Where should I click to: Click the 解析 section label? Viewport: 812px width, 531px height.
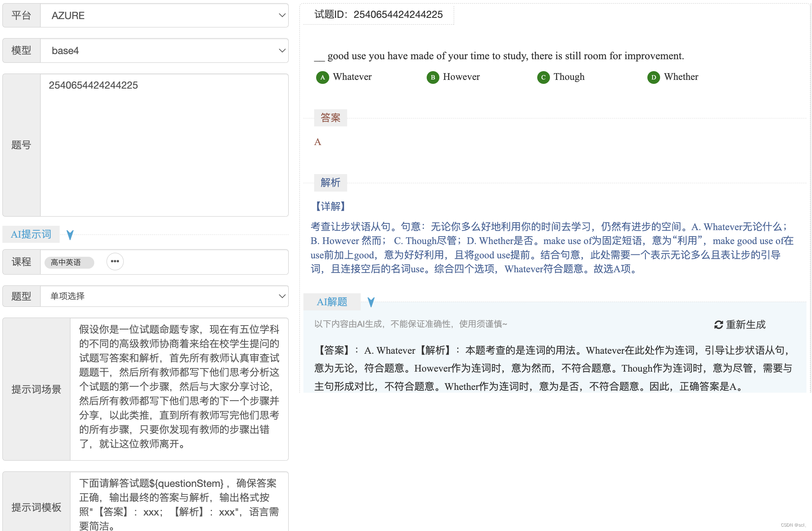point(330,182)
